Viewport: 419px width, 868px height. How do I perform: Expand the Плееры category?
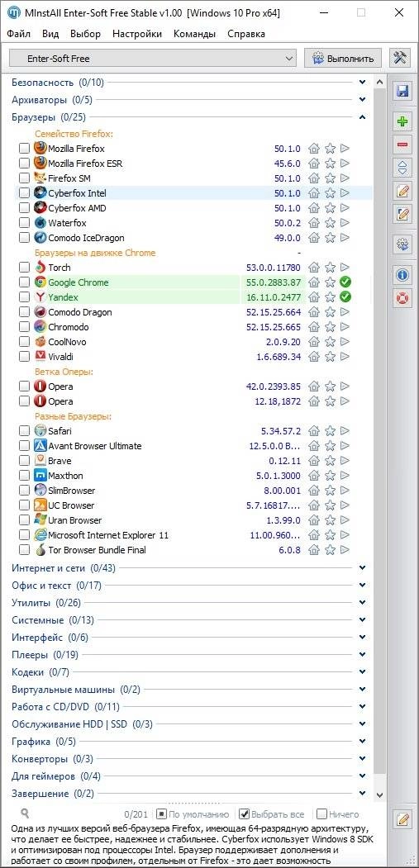[x=363, y=654]
